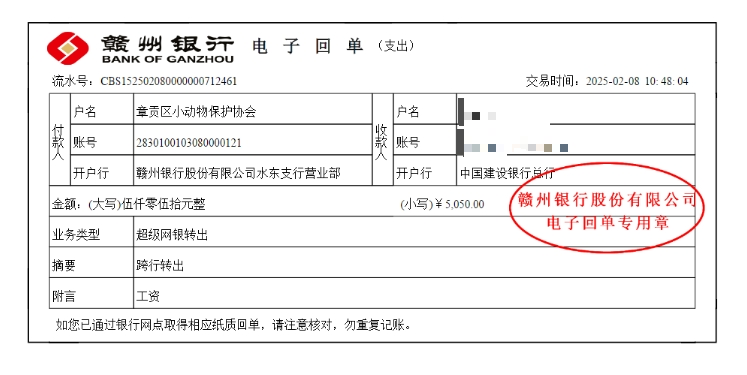Click the 摘要 row label

[64, 265]
